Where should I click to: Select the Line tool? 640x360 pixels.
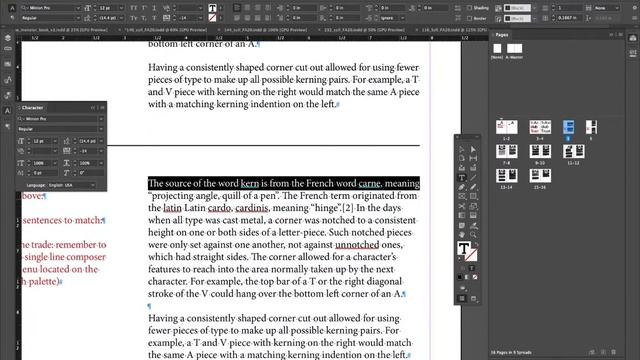[x=473, y=178]
